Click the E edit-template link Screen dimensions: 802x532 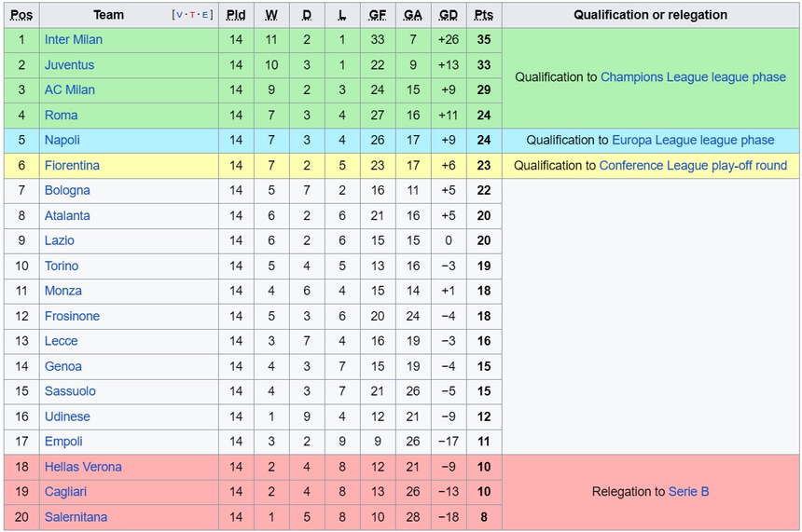click(205, 15)
